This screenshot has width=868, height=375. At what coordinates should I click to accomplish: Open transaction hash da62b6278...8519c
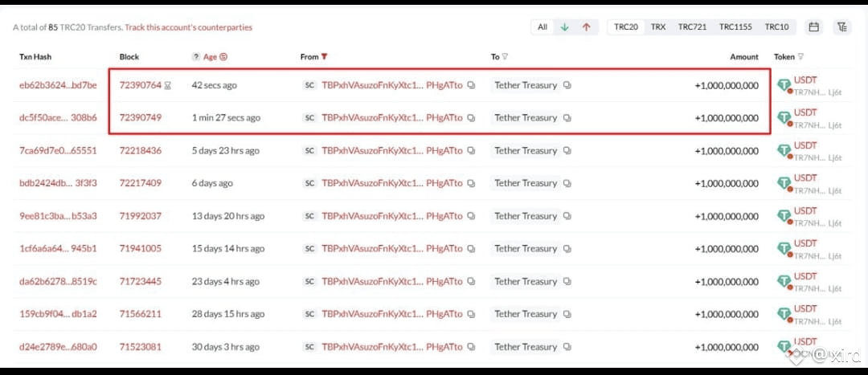58,282
